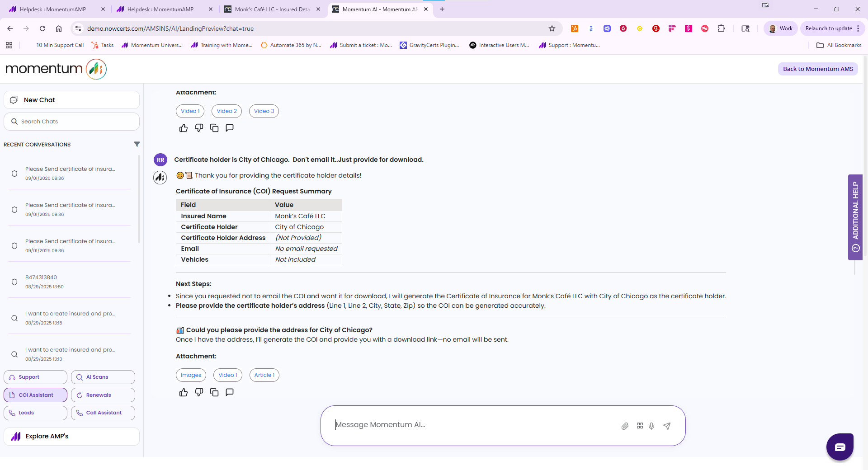
Task: Open conversation dated 08/29/2025 13:13
Action: click(x=70, y=354)
